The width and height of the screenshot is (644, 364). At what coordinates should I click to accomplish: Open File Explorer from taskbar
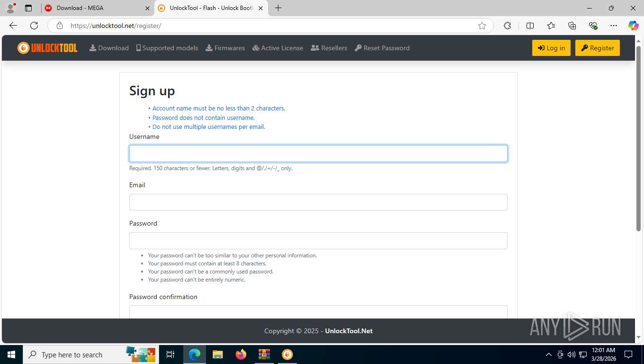pos(218,355)
